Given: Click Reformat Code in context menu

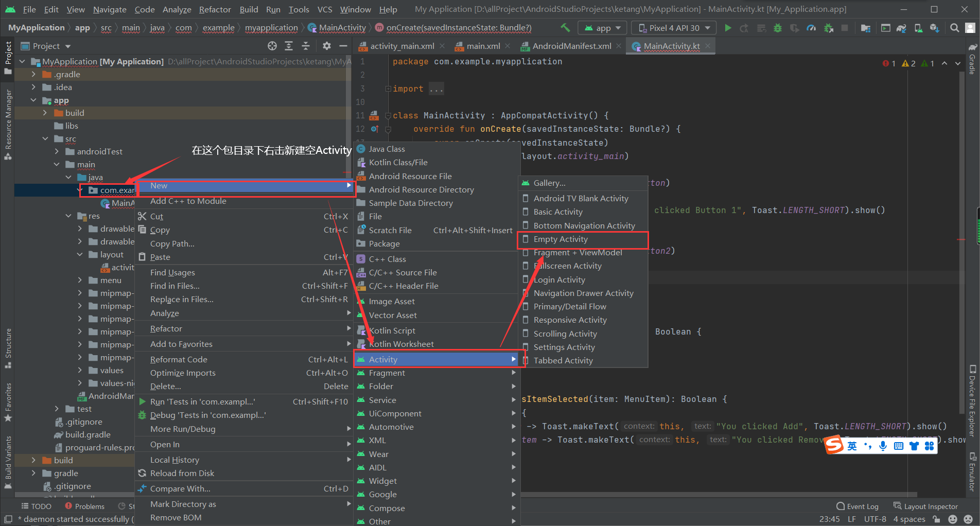Looking at the screenshot, I should point(244,359).
